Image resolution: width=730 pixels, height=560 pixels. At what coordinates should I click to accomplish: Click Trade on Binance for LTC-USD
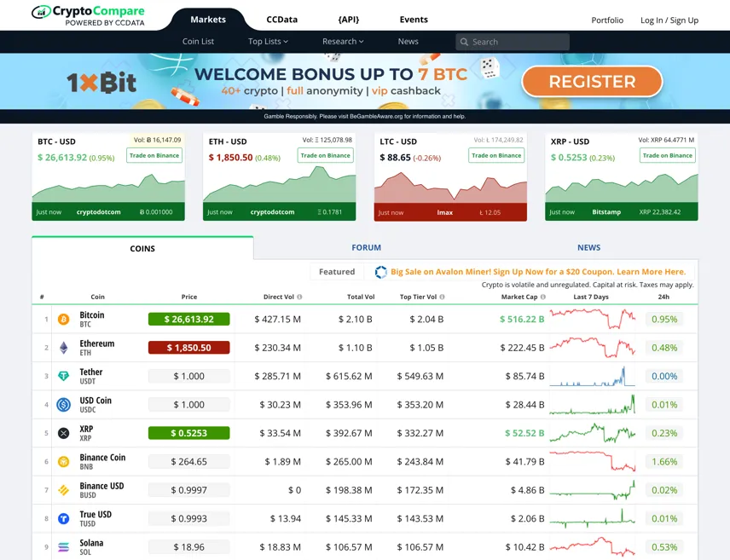(x=496, y=155)
